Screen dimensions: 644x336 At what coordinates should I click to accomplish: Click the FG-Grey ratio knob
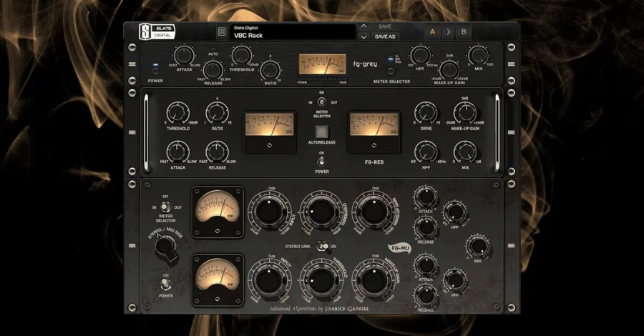click(270, 69)
